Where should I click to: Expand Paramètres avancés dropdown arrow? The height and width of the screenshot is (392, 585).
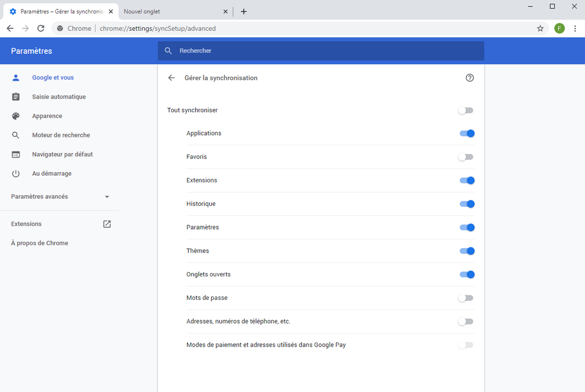(107, 197)
